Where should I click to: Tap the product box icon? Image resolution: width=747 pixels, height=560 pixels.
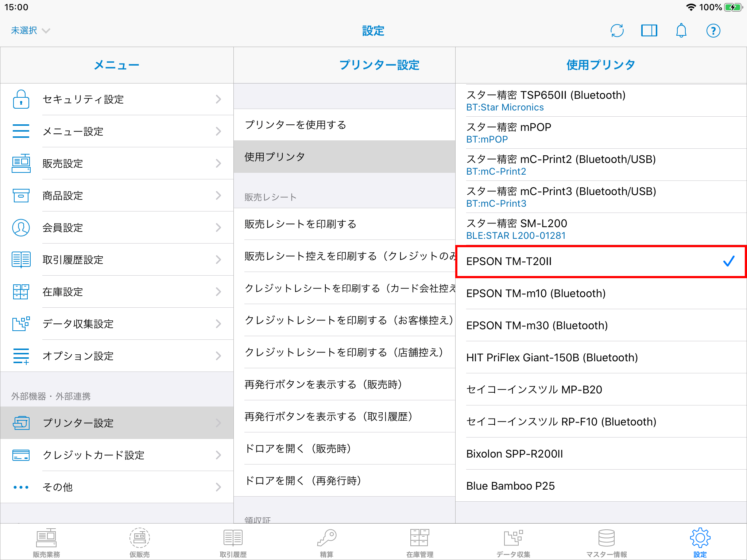coord(21,195)
